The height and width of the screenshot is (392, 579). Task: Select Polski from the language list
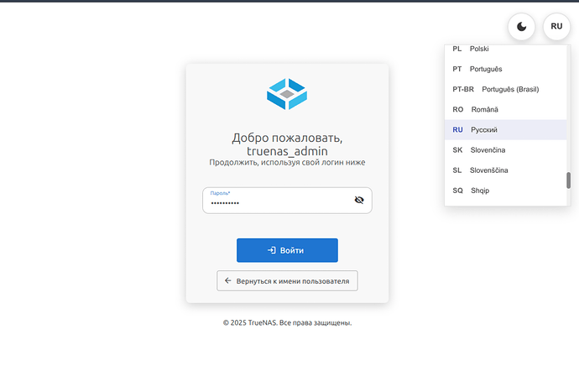pos(480,49)
